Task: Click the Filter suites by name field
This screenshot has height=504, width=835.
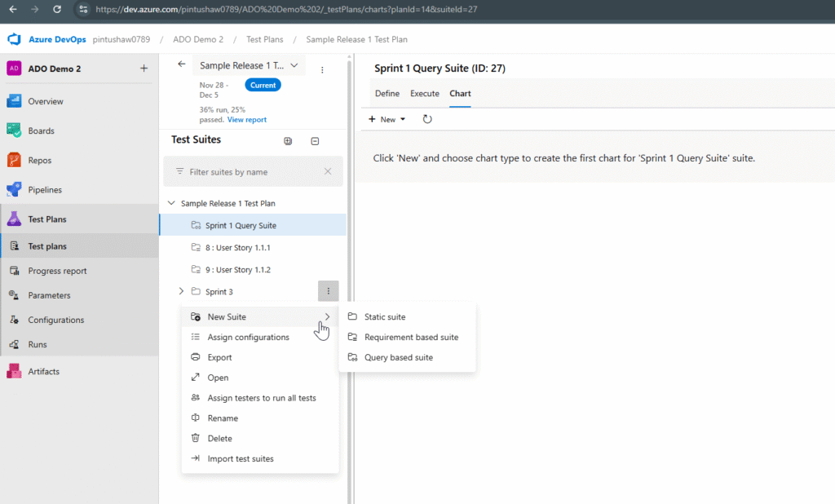Action: coord(253,172)
